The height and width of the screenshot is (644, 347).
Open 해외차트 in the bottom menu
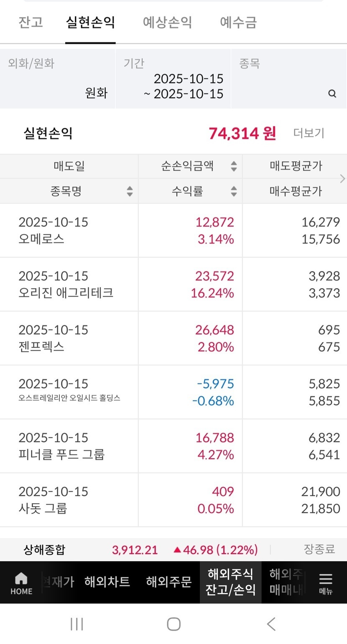coord(107,581)
